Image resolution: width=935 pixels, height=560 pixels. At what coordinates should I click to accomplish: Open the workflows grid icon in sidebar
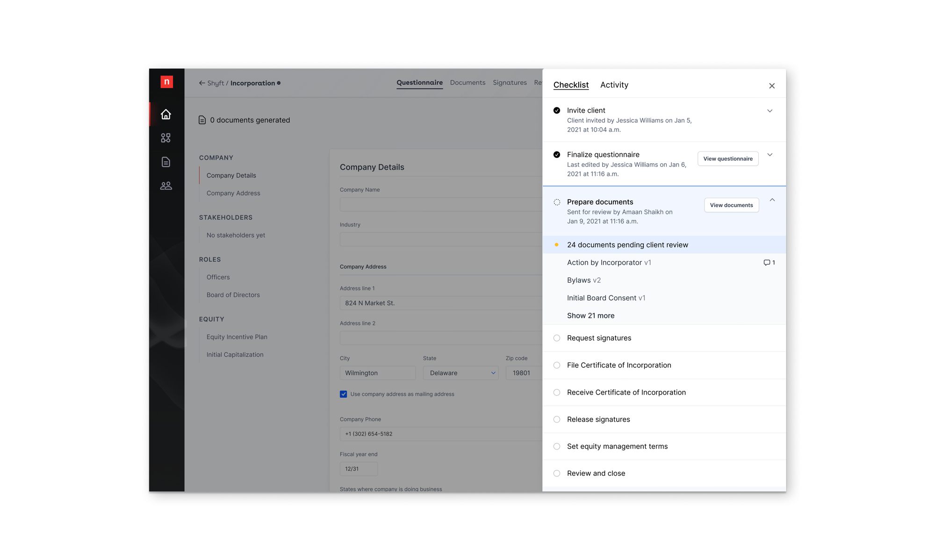[165, 138]
